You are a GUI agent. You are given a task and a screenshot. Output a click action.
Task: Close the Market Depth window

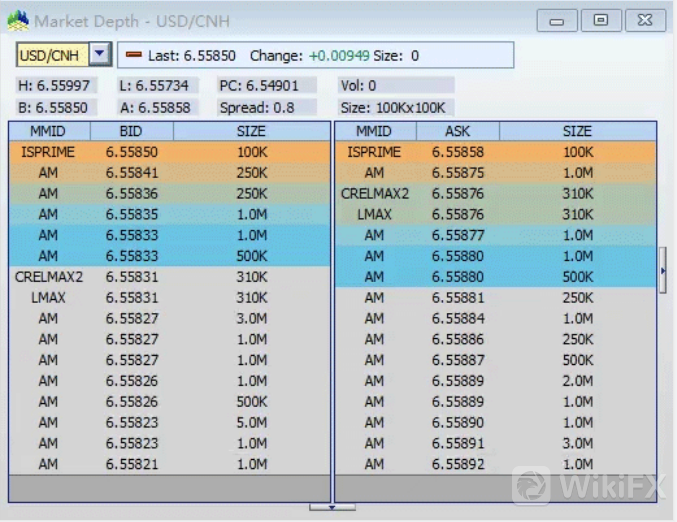click(644, 20)
